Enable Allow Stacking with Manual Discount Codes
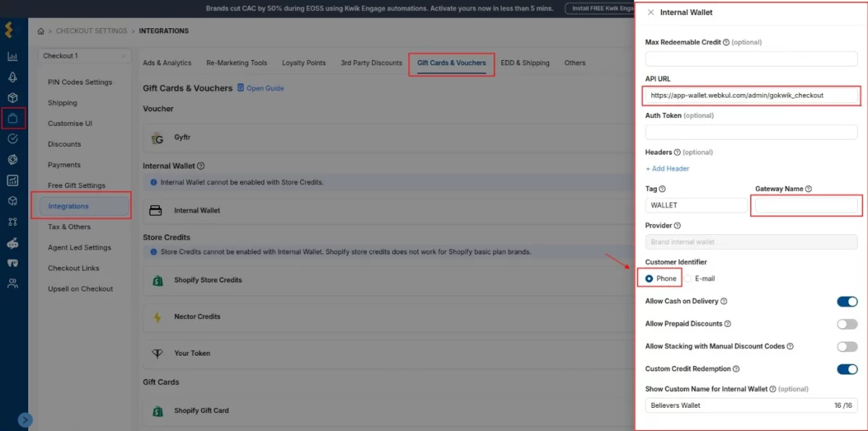This screenshot has height=431, width=868. click(847, 346)
